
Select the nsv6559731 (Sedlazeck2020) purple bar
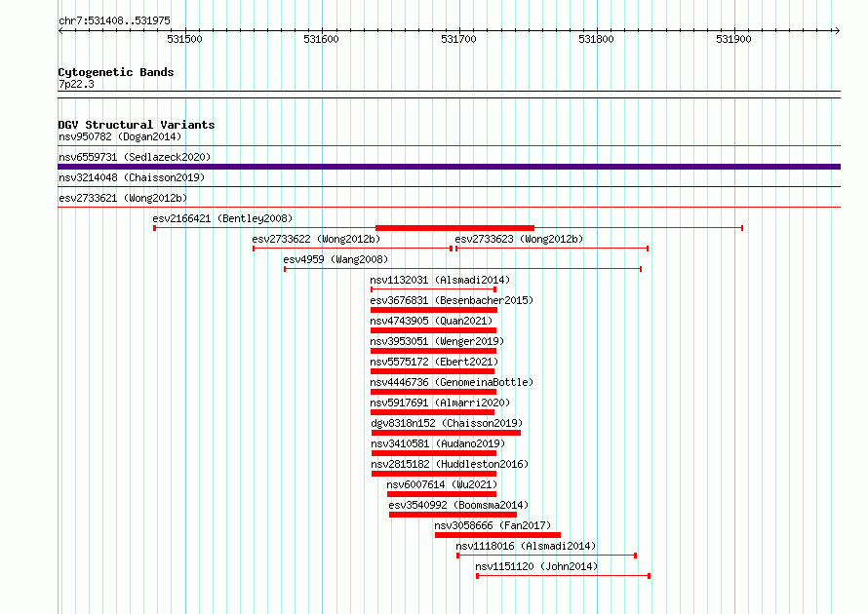pos(449,167)
